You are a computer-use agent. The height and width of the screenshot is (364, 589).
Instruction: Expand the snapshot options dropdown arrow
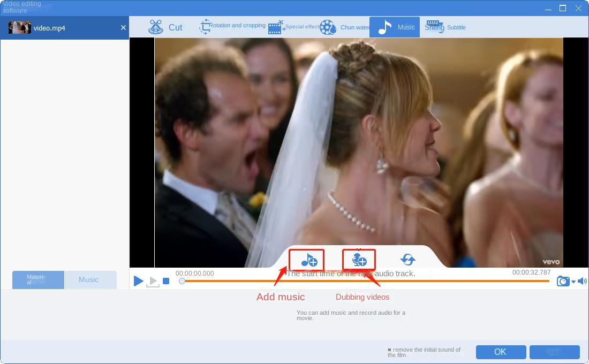pos(573,282)
